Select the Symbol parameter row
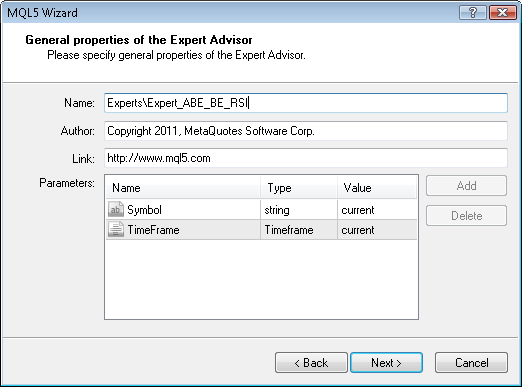This screenshot has width=522, height=387. coord(261,210)
